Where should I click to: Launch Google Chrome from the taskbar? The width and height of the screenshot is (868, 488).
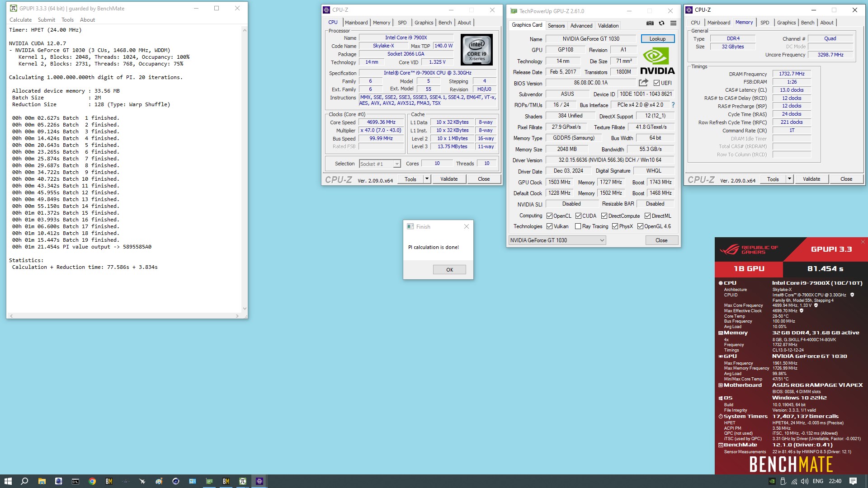(92, 481)
